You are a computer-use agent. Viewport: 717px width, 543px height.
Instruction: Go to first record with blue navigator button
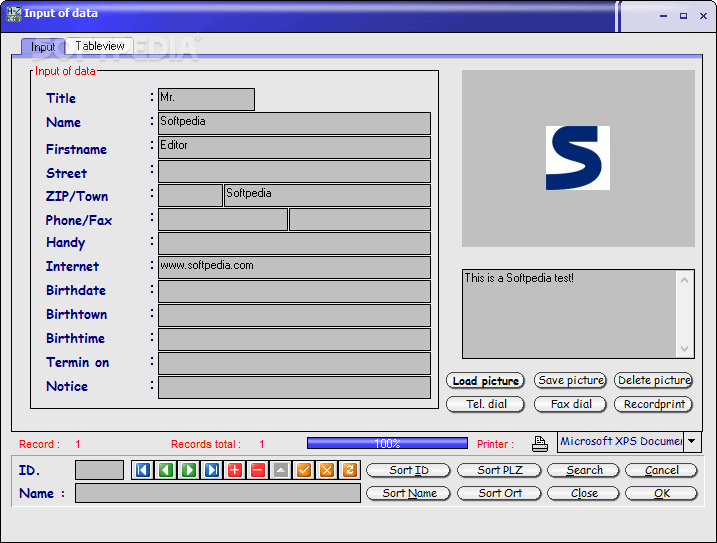point(143,470)
